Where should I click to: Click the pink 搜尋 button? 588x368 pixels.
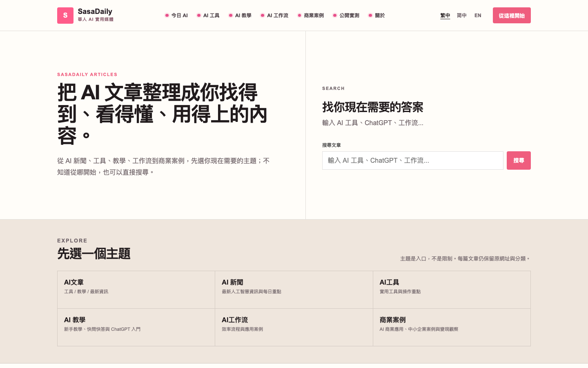click(x=519, y=161)
